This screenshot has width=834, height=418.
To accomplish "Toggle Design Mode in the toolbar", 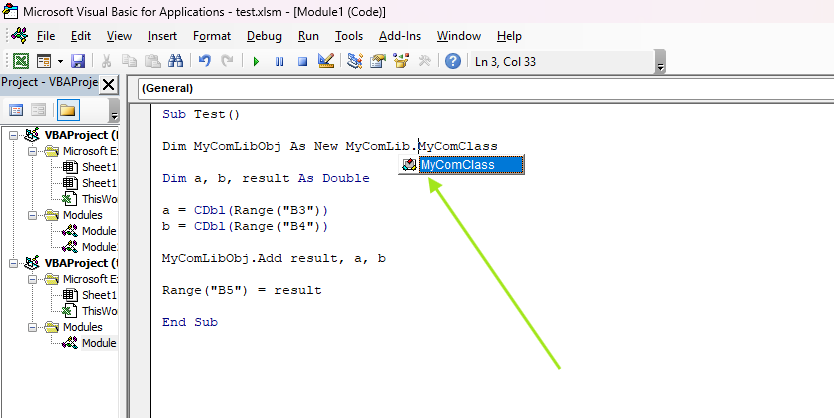I will click(326, 61).
